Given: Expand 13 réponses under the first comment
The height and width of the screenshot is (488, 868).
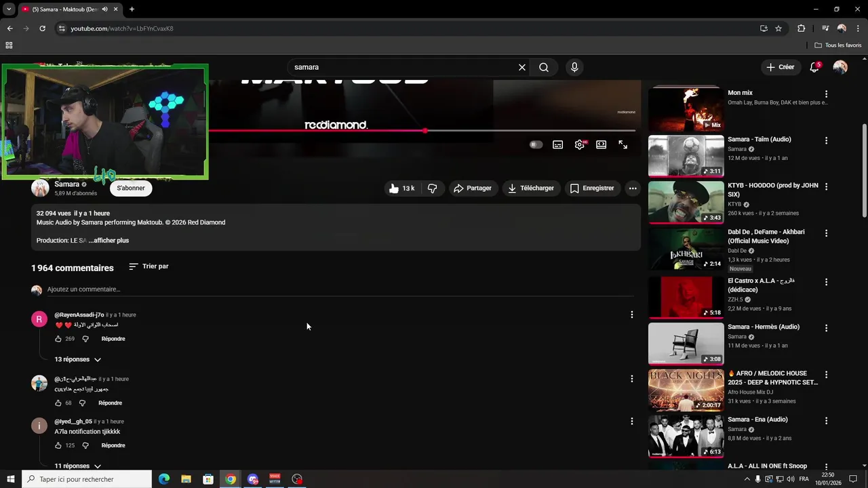Looking at the screenshot, I should point(77,359).
